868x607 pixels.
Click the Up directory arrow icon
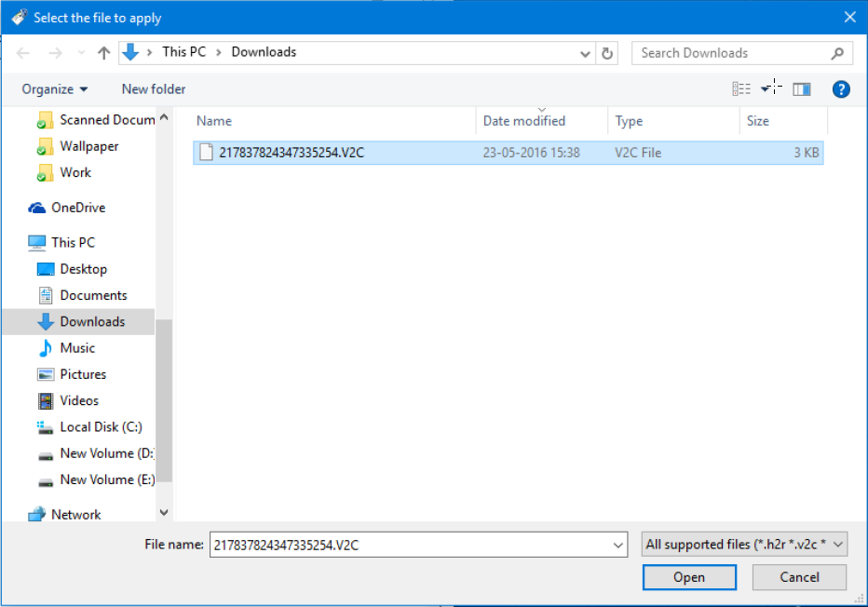103,53
